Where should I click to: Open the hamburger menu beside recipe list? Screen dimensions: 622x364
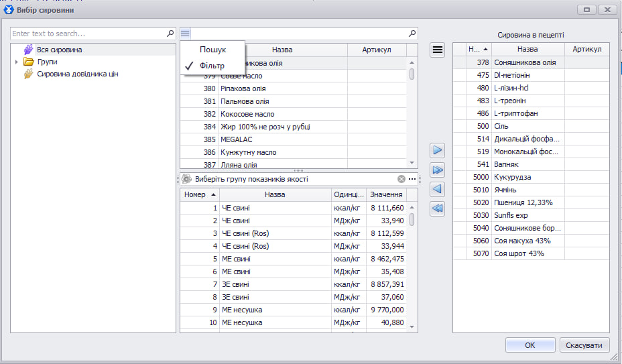coord(437,50)
